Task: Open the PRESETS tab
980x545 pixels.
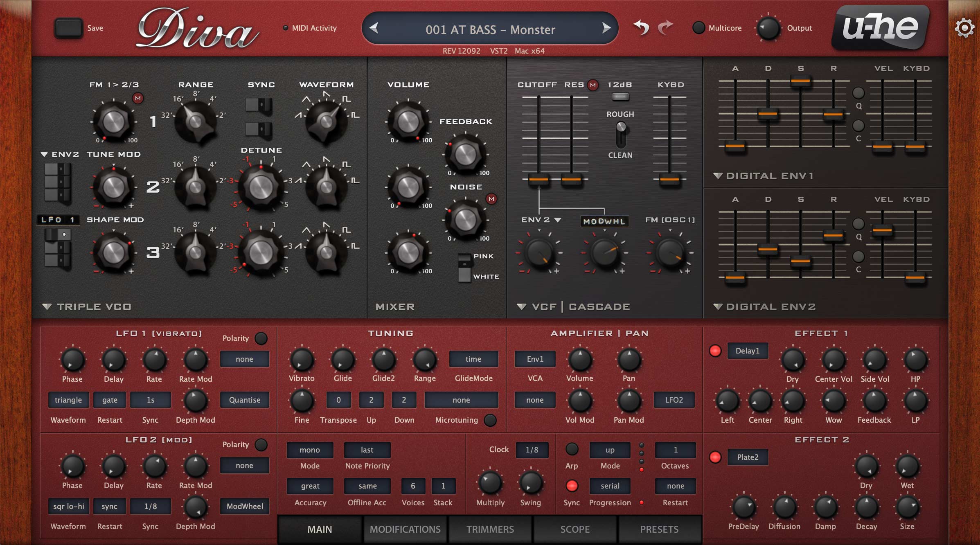Action: coord(659,529)
